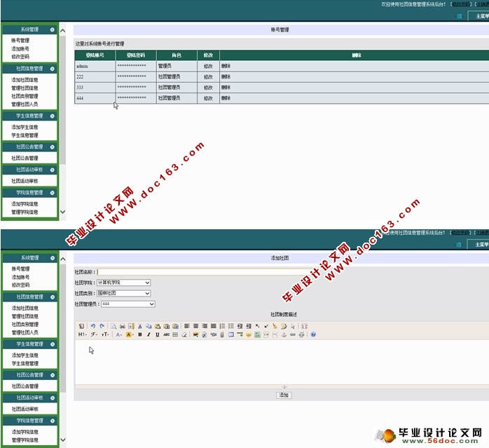The height and width of the screenshot is (448, 489).
Task: Click inside the 社团制度描述 editor body
Action: (x=282, y=362)
